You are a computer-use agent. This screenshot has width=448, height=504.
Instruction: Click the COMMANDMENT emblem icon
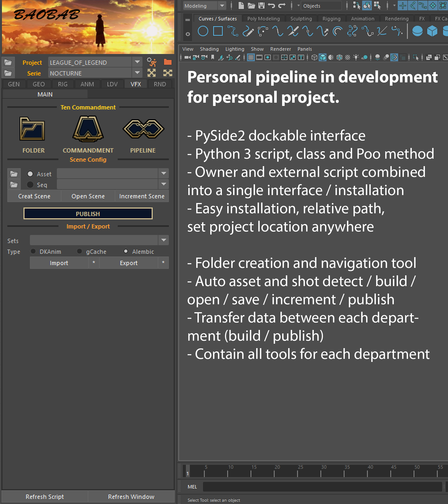[x=88, y=129]
